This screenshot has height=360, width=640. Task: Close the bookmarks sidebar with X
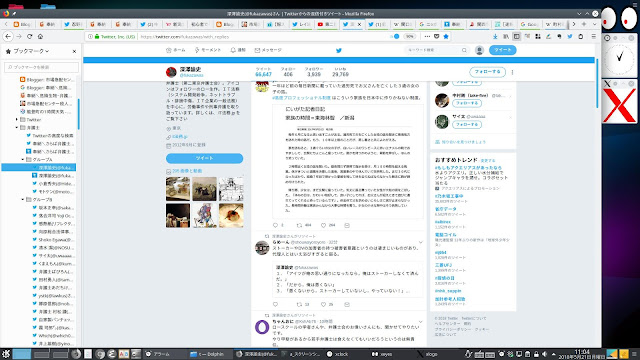(74, 51)
